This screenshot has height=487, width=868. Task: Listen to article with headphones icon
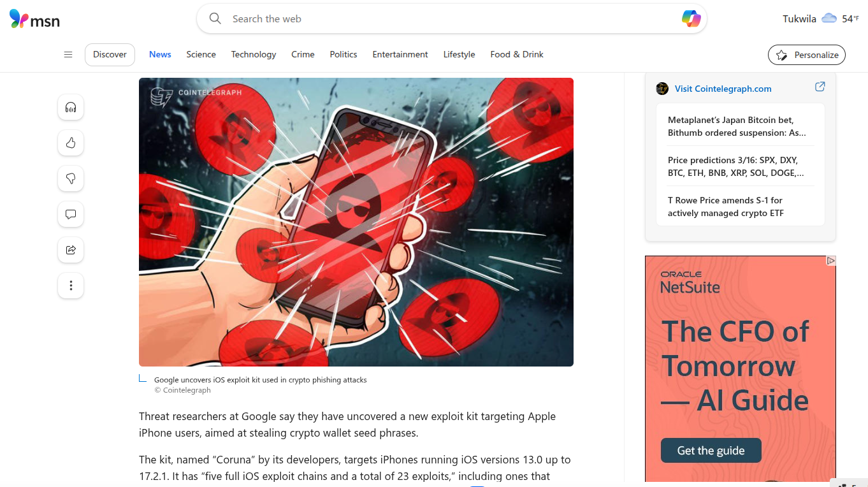point(71,107)
